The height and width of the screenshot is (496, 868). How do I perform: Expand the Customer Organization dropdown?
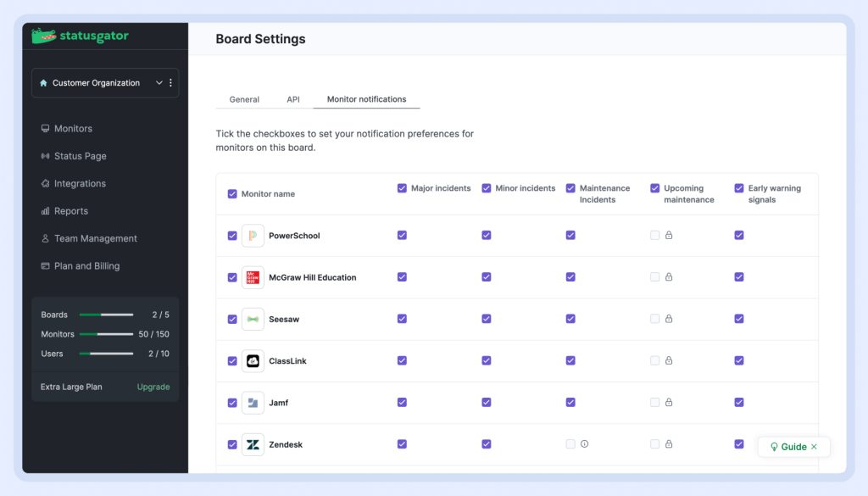159,83
